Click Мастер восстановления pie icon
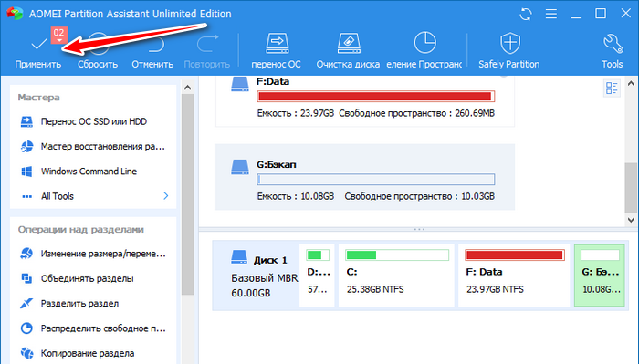The image size is (639, 364). pos(26,146)
